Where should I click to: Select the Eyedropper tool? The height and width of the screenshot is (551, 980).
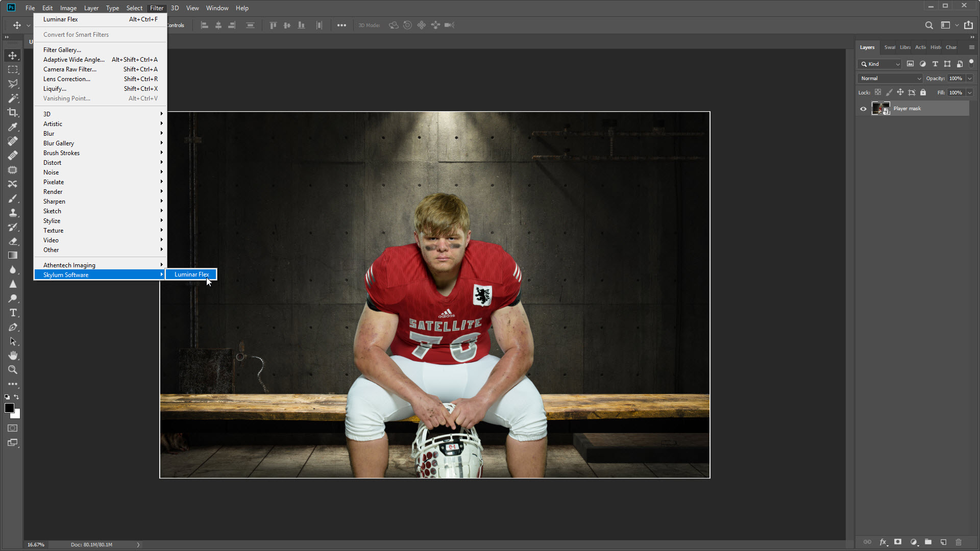13,127
